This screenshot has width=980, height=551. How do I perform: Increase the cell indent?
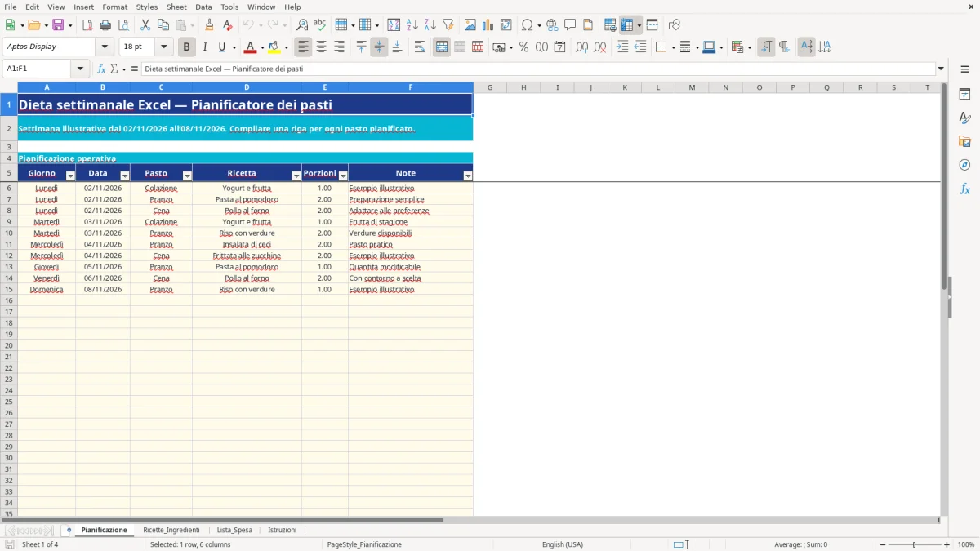[622, 47]
